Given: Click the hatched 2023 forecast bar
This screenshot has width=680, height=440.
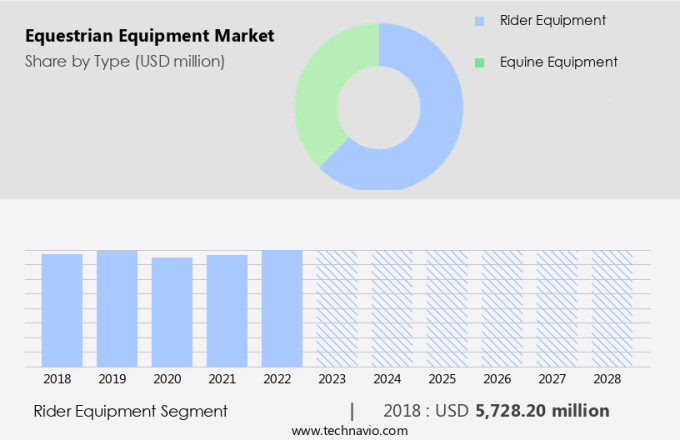Looking at the screenshot, I should (x=337, y=308).
